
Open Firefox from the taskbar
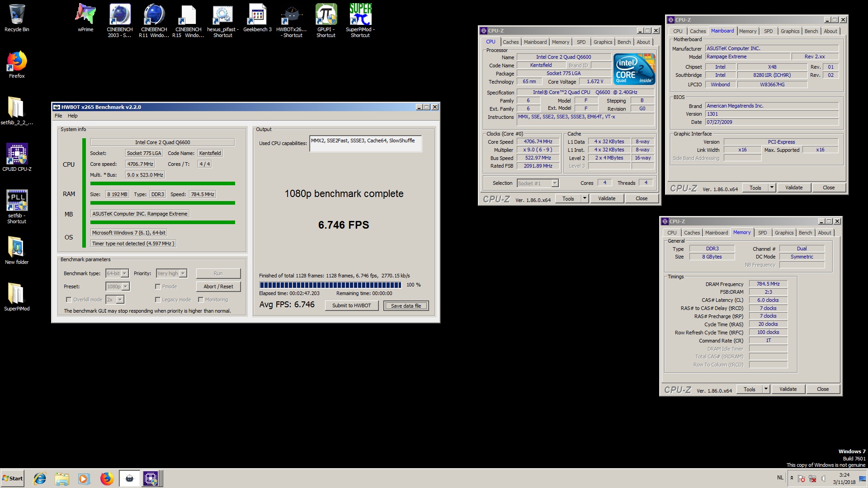107,479
